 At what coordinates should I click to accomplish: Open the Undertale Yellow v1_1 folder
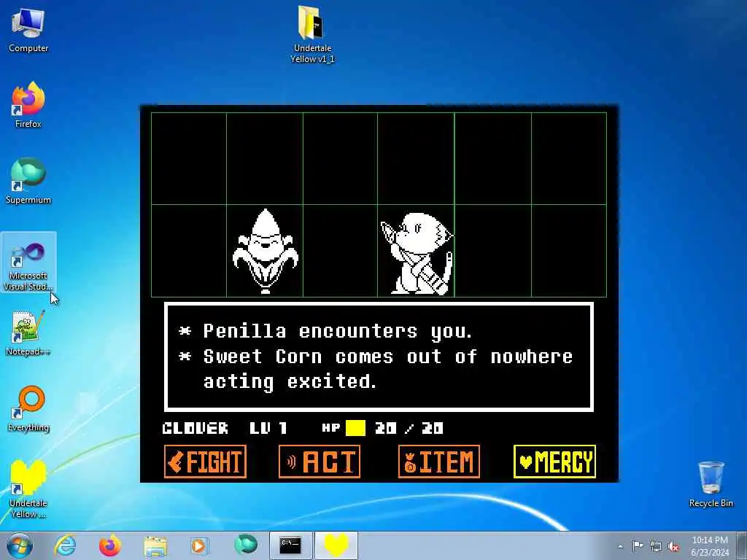point(312,34)
